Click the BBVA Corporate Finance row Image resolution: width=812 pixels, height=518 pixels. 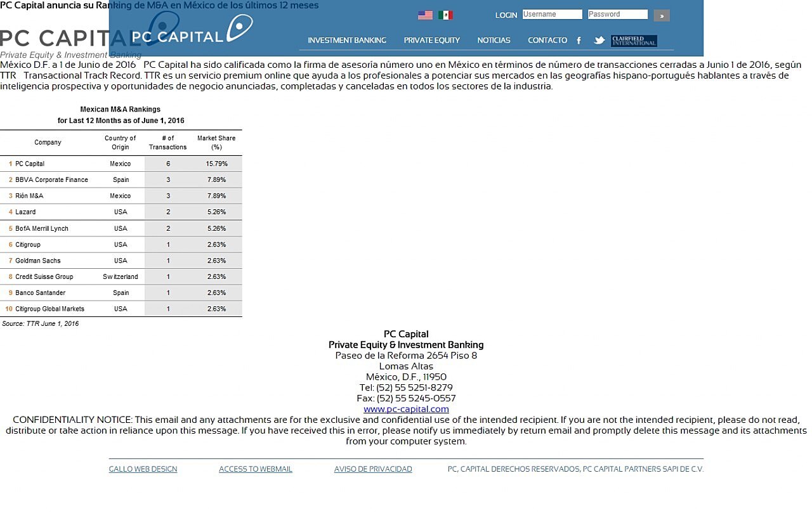[121, 180]
